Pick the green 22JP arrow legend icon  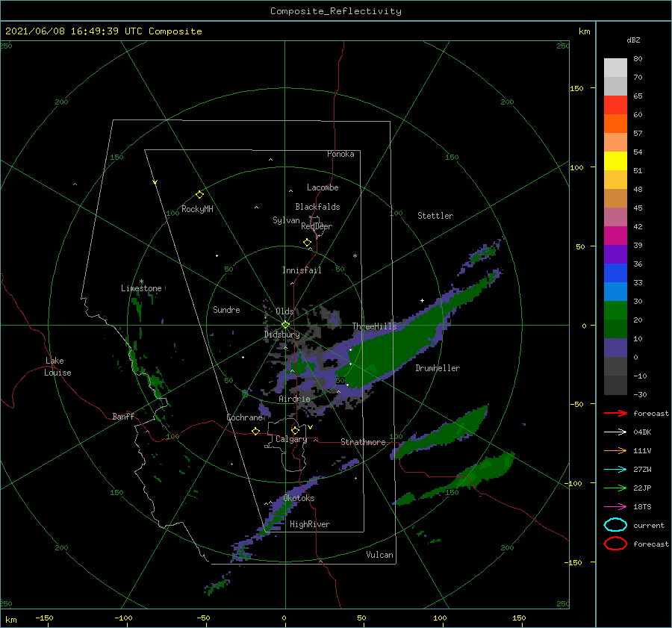tap(615, 488)
